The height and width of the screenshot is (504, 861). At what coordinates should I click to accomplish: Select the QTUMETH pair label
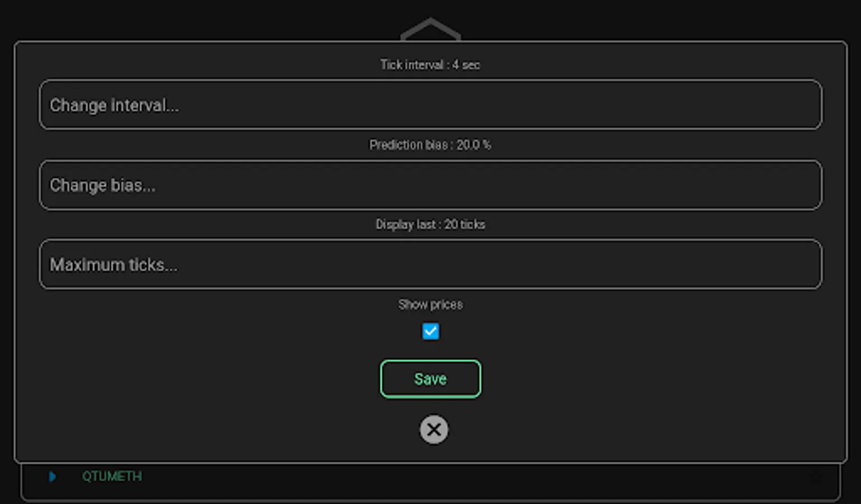(112, 477)
